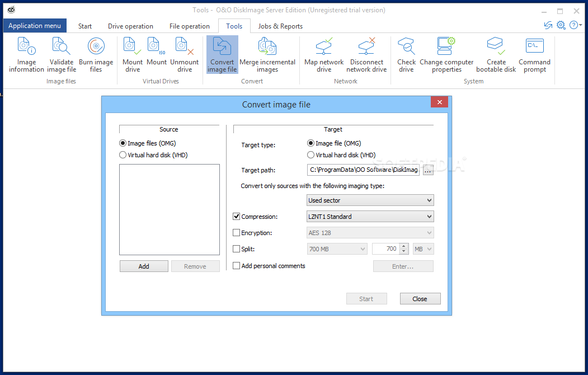Open the Command prompt tool
The height and width of the screenshot is (375, 588).
point(534,55)
